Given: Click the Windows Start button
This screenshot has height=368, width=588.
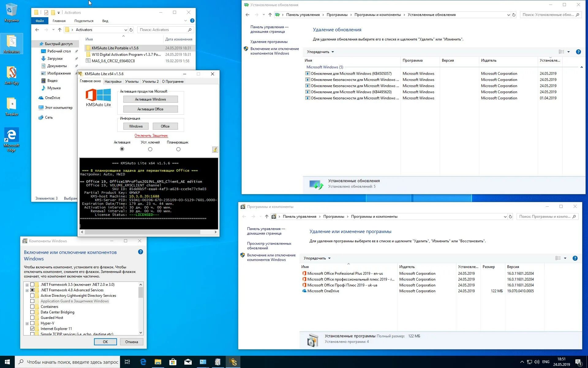Looking at the screenshot, I should coord(7,362).
